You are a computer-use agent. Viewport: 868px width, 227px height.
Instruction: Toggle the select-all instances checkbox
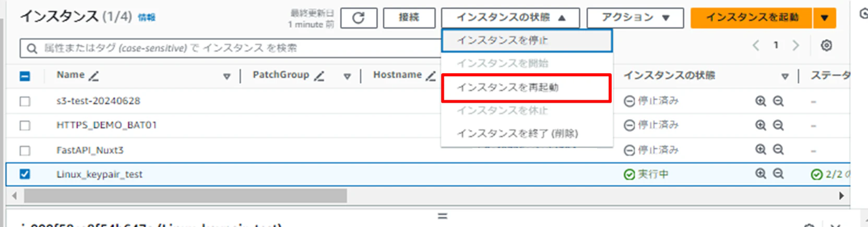[x=25, y=76]
